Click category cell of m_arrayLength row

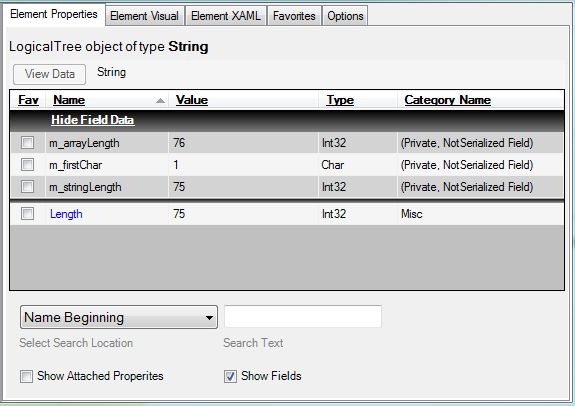pyautogui.click(x=467, y=143)
